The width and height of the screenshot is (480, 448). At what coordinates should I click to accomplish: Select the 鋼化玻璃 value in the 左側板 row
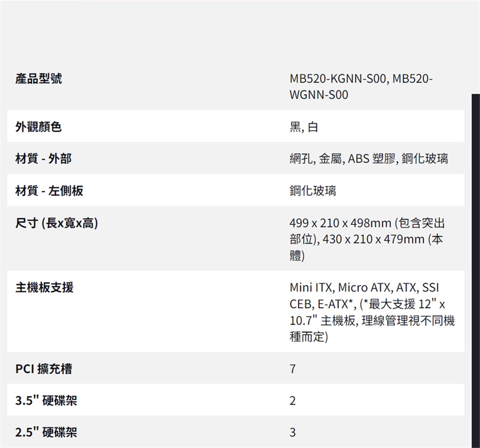point(312,190)
